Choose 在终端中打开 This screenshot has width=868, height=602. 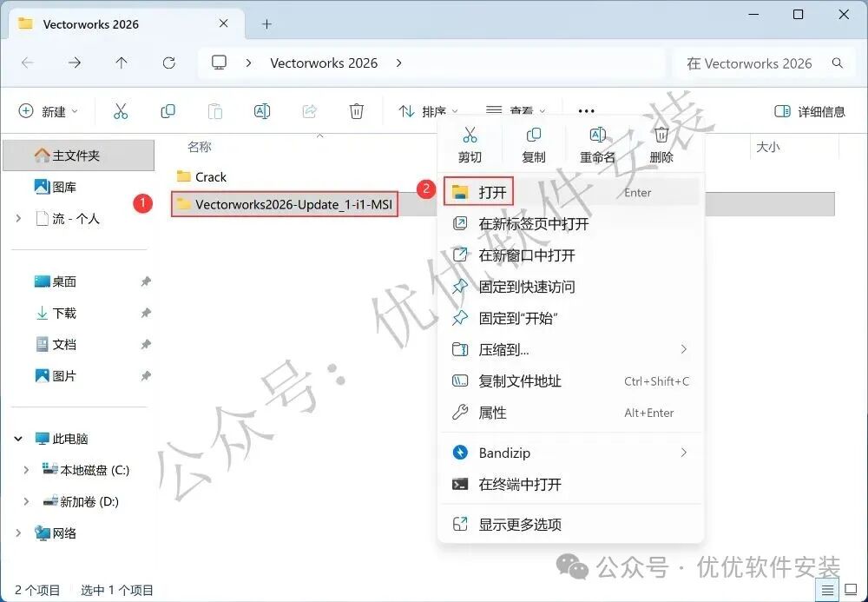click(571, 484)
